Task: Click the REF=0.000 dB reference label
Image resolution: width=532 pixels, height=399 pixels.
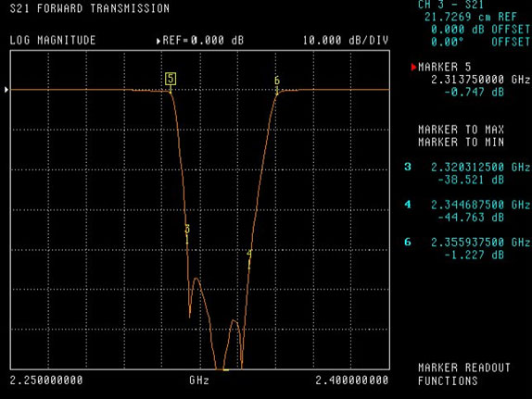Action: pyautogui.click(x=203, y=41)
